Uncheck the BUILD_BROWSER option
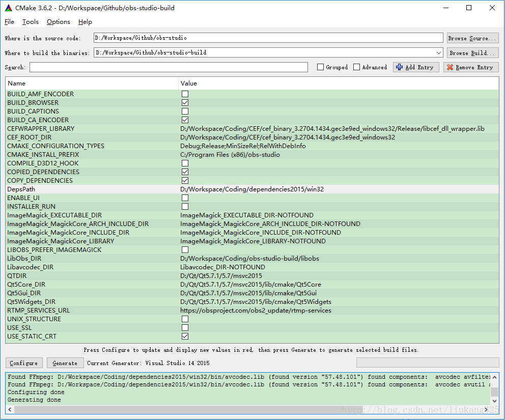505x420 pixels. click(185, 102)
